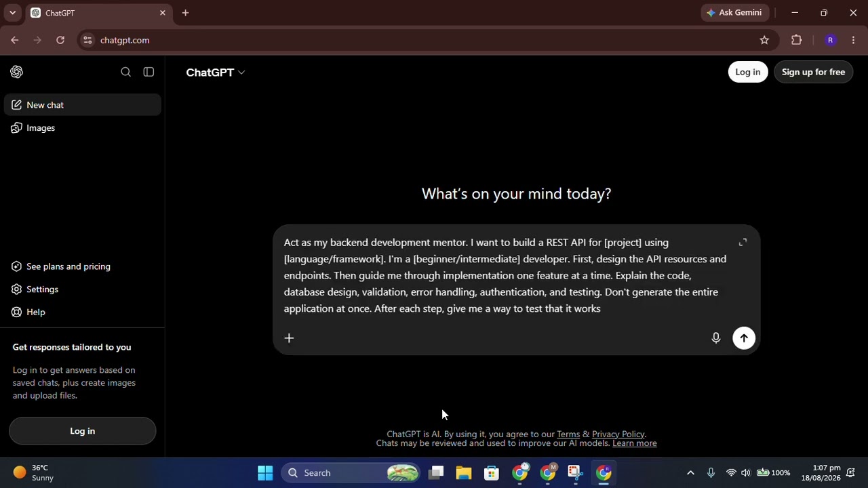View site information for chatgpt.com
Viewport: 868px width, 488px height.
pyautogui.click(x=87, y=40)
